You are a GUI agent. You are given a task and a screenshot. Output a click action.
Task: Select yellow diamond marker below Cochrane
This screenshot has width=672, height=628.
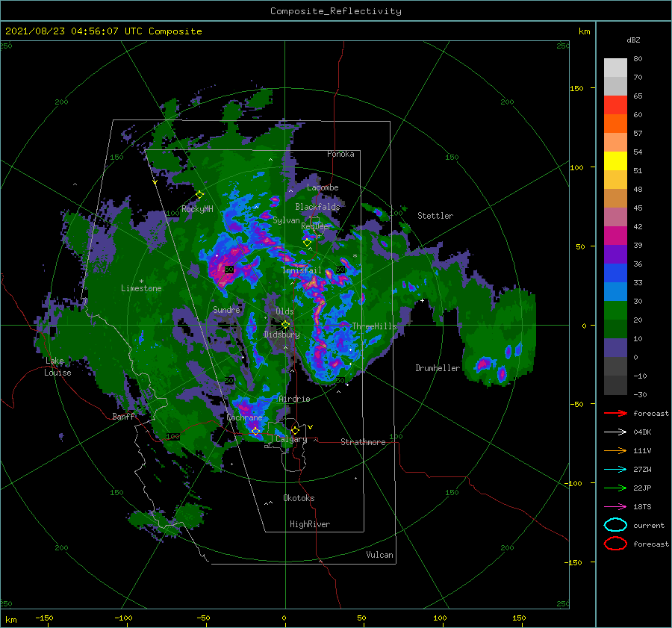(255, 431)
